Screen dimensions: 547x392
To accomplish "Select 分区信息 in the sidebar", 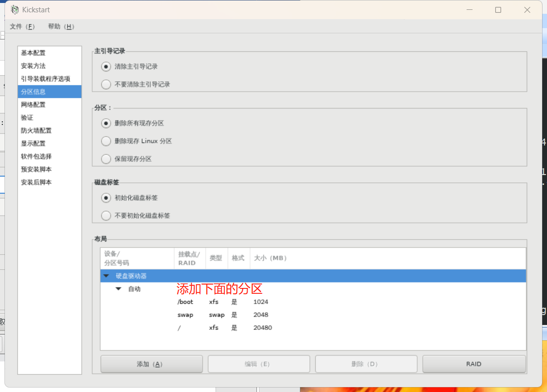I will (49, 92).
